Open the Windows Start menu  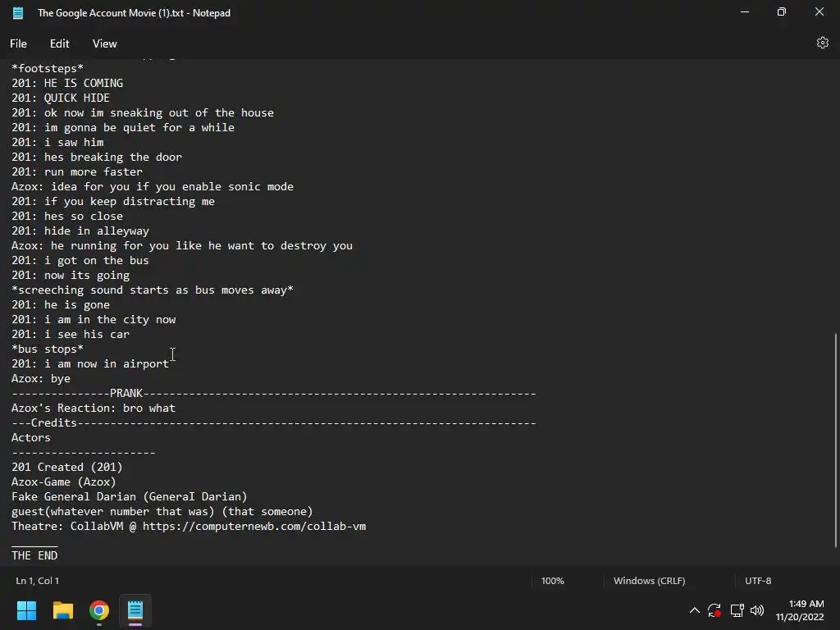click(26, 610)
